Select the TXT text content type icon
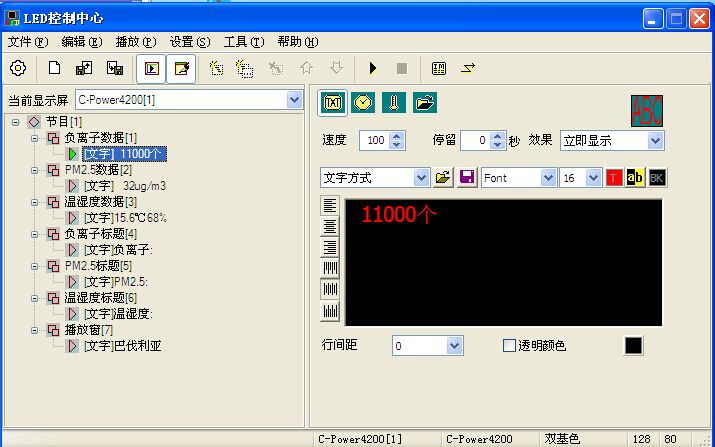 coord(333,103)
